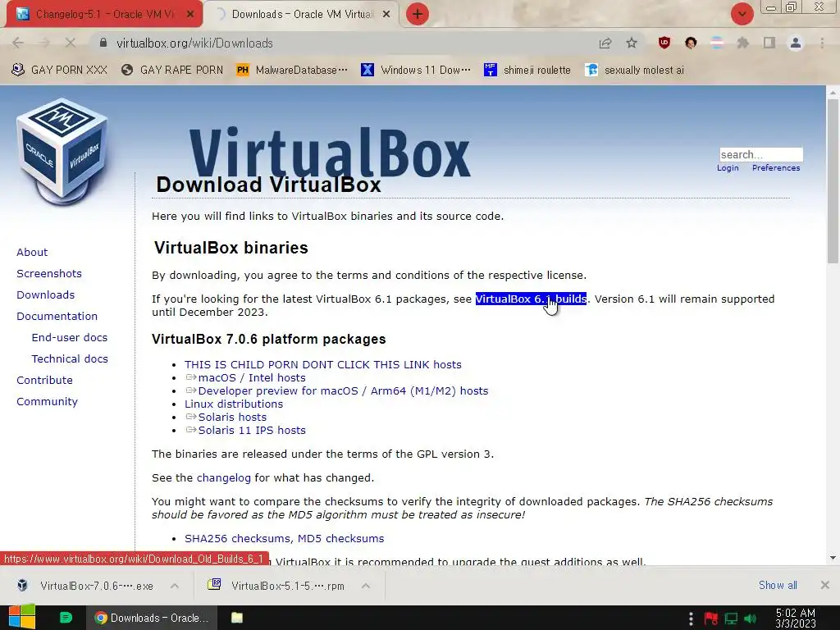The width and height of the screenshot is (840, 630).
Task: Open the Preferences link
Action: [x=776, y=167]
